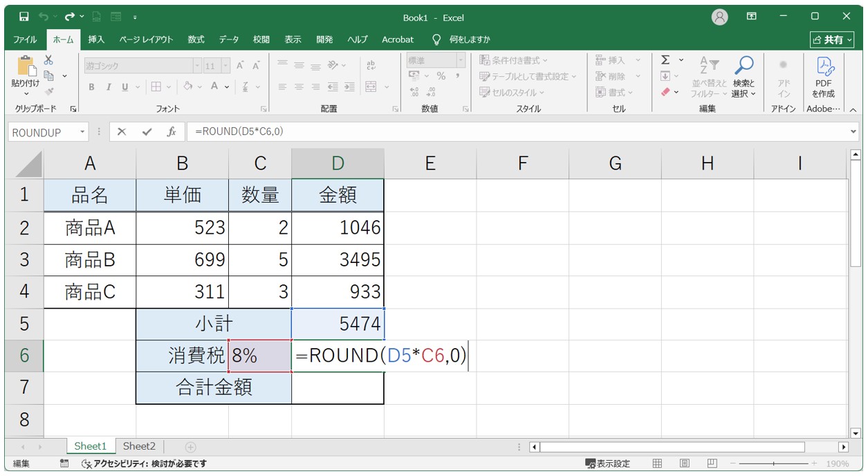Screen dimensions: 868x476
Task: Click the Name Box showing ROUNDUP
Action: [43, 132]
